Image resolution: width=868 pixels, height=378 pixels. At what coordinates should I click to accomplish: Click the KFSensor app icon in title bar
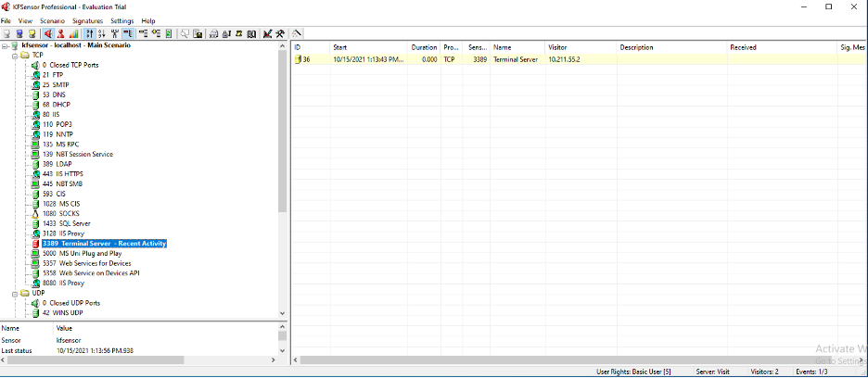click(6, 6)
